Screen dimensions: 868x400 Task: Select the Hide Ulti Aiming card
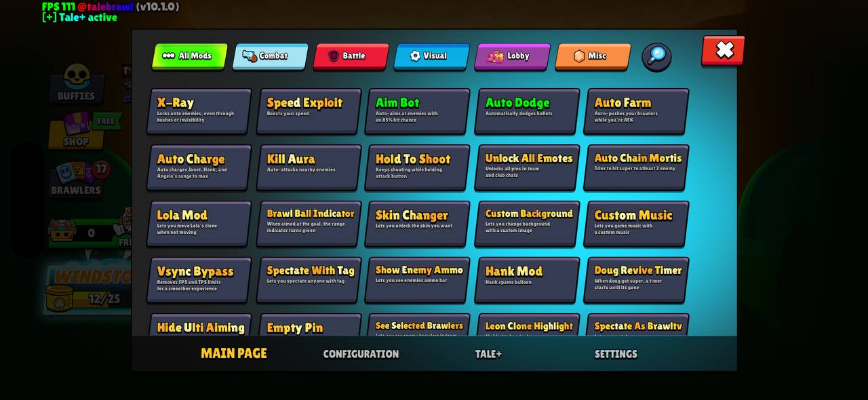point(199,325)
